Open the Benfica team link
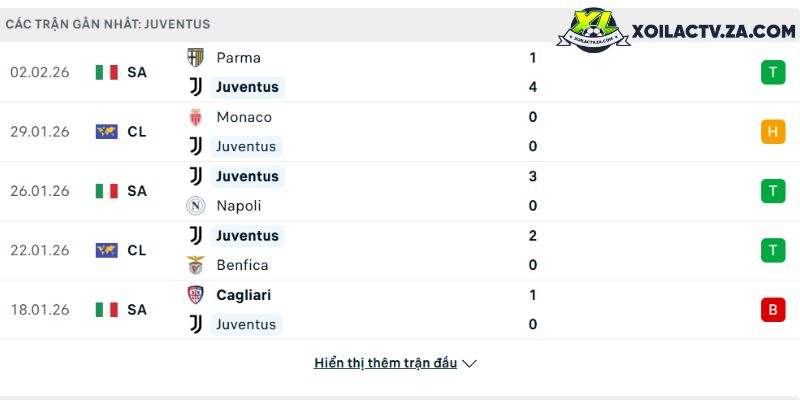 [242, 265]
